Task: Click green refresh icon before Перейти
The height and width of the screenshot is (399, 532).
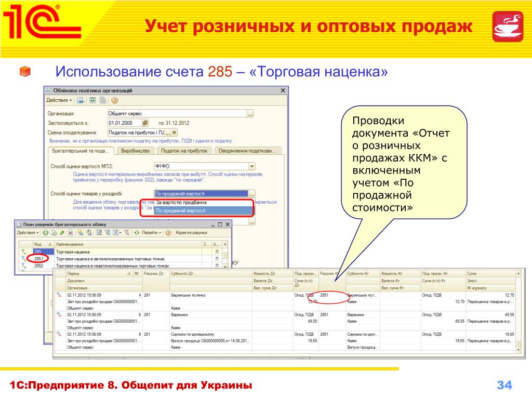Action: 137,233
